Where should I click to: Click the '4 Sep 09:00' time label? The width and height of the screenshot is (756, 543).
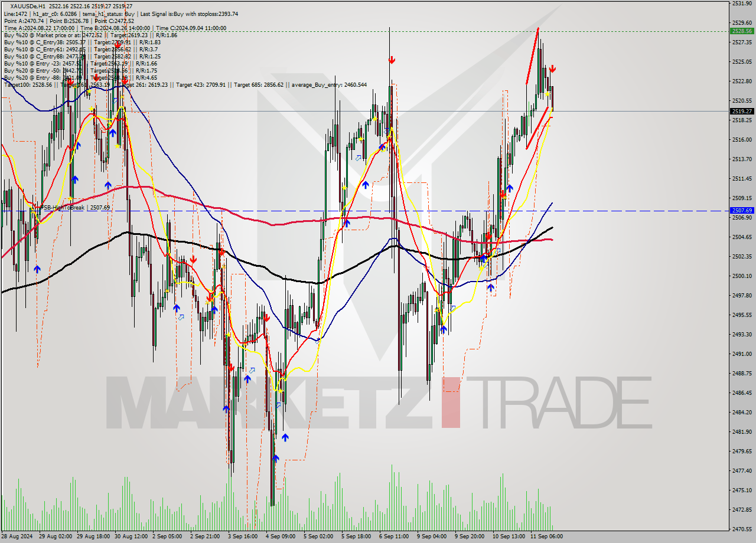281,537
